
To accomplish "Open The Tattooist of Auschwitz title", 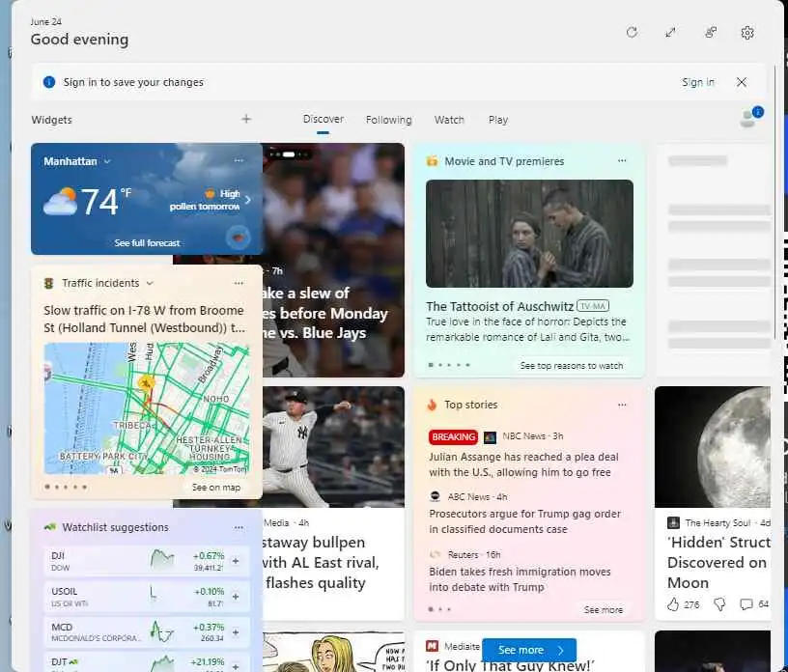I will (499, 306).
